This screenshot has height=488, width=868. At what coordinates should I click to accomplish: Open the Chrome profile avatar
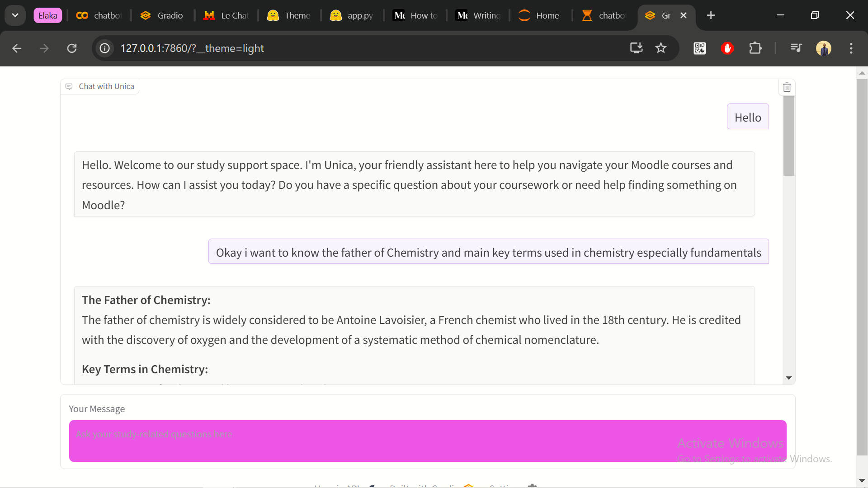pyautogui.click(x=823, y=48)
